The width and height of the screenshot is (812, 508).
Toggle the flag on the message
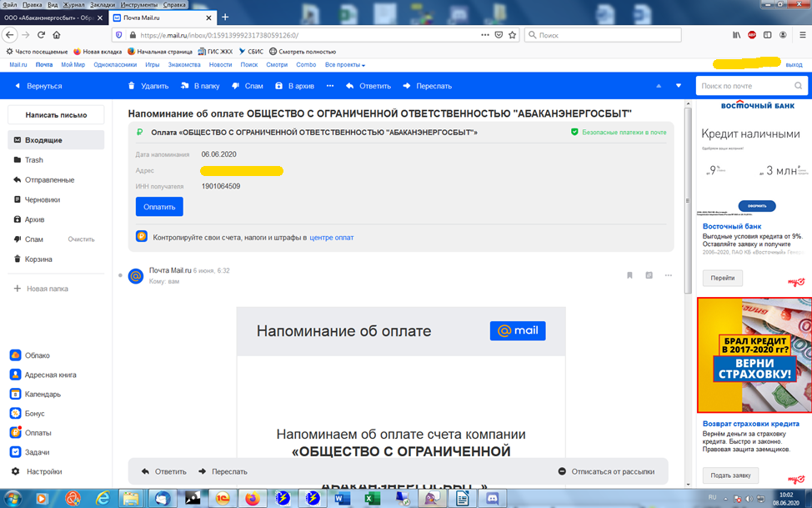629,275
